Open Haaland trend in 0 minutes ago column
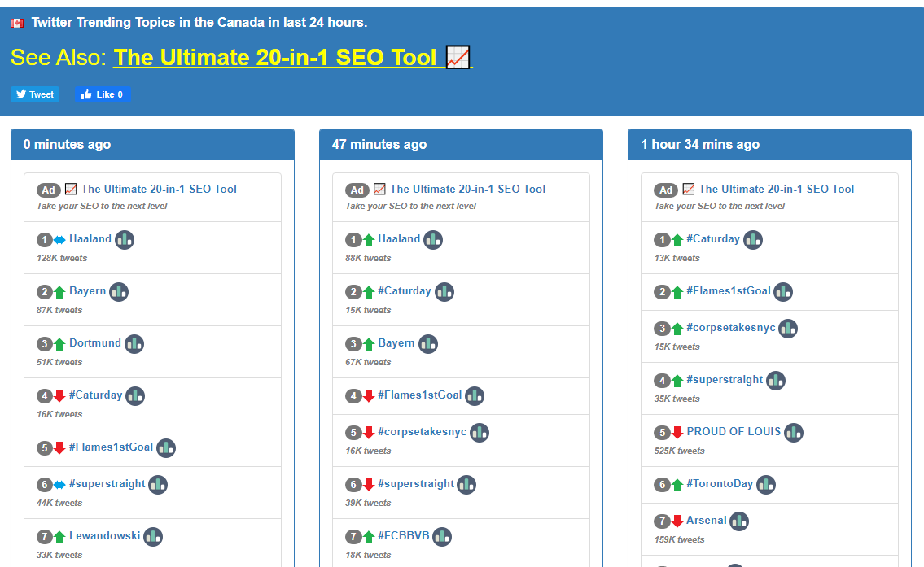 90,238
